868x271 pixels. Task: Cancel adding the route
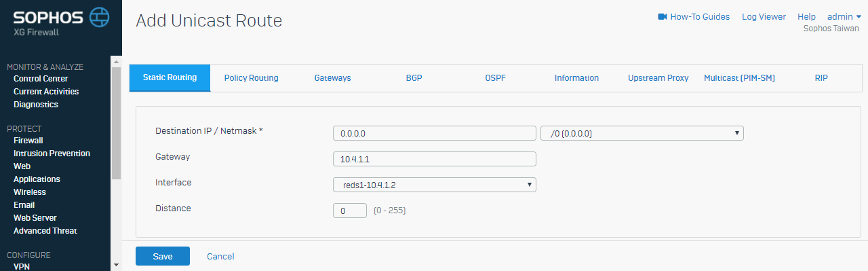(220, 256)
